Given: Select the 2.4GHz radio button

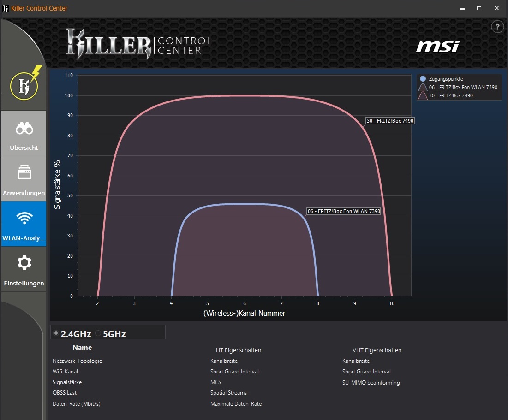Looking at the screenshot, I should point(56,333).
